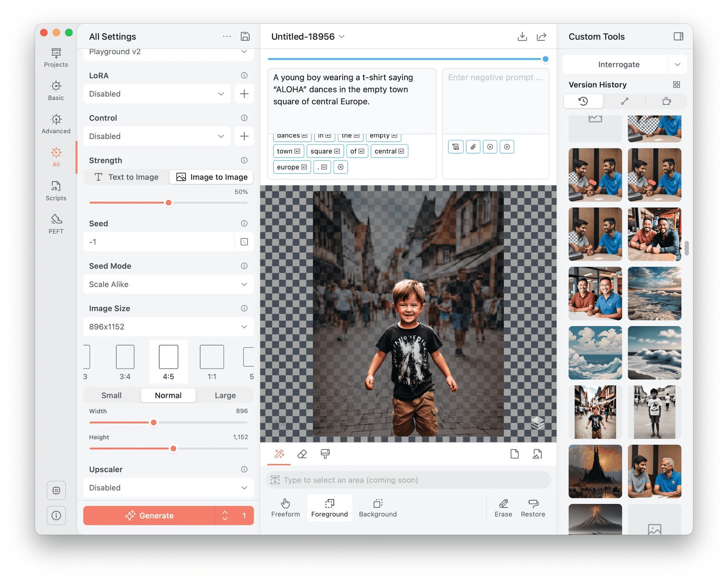The height and width of the screenshot is (581, 728).
Task: Open the Scripts sidebar section
Action: point(56,191)
